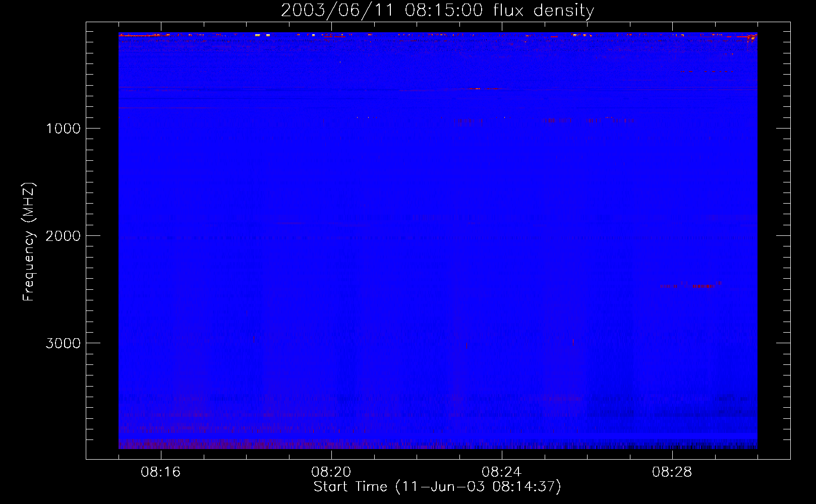Click the 2000 frequency tick label

(63, 236)
